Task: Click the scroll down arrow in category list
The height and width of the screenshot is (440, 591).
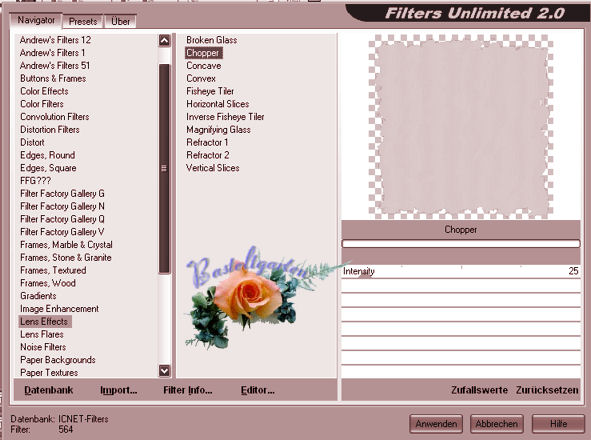Action: [x=164, y=371]
